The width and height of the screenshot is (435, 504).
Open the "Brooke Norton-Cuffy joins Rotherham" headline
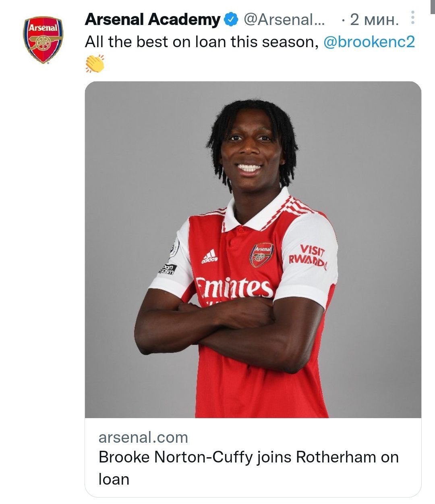(x=249, y=457)
